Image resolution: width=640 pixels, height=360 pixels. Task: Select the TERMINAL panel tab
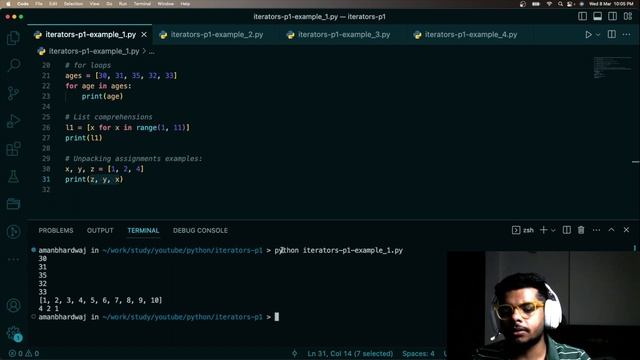tap(143, 231)
